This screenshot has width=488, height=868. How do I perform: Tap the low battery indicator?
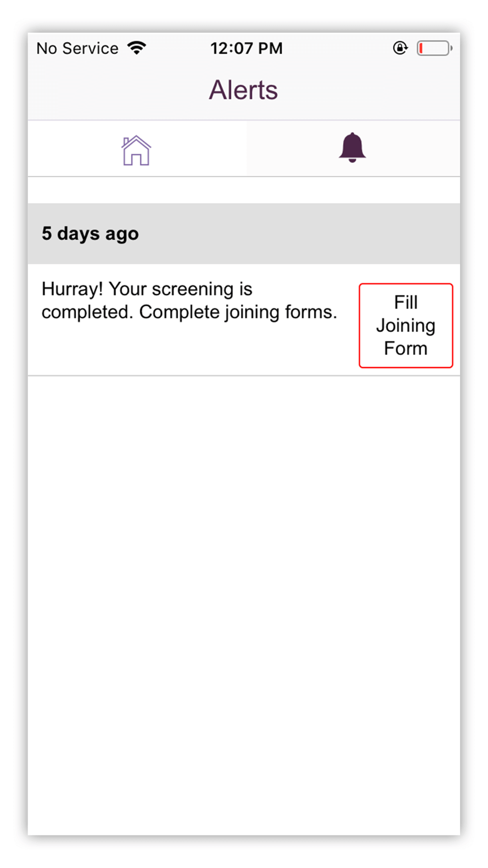click(434, 48)
